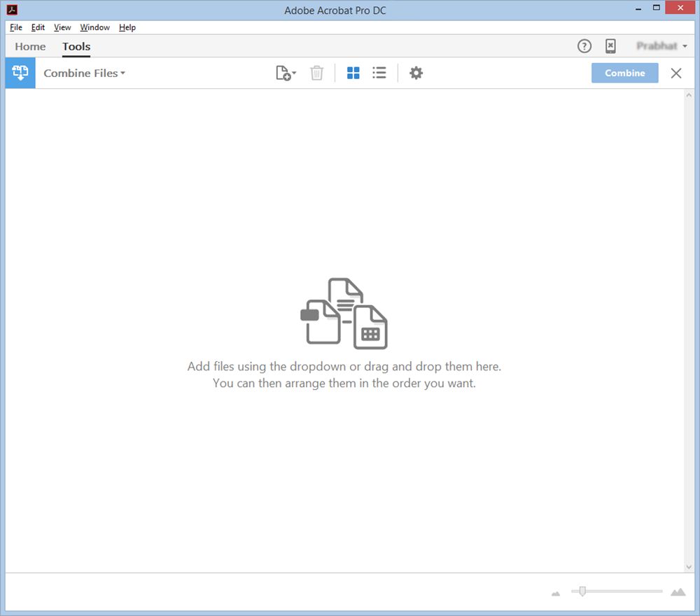Minimize the Acrobat window
Image resolution: width=700 pixels, height=616 pixels.
(638, 8)
